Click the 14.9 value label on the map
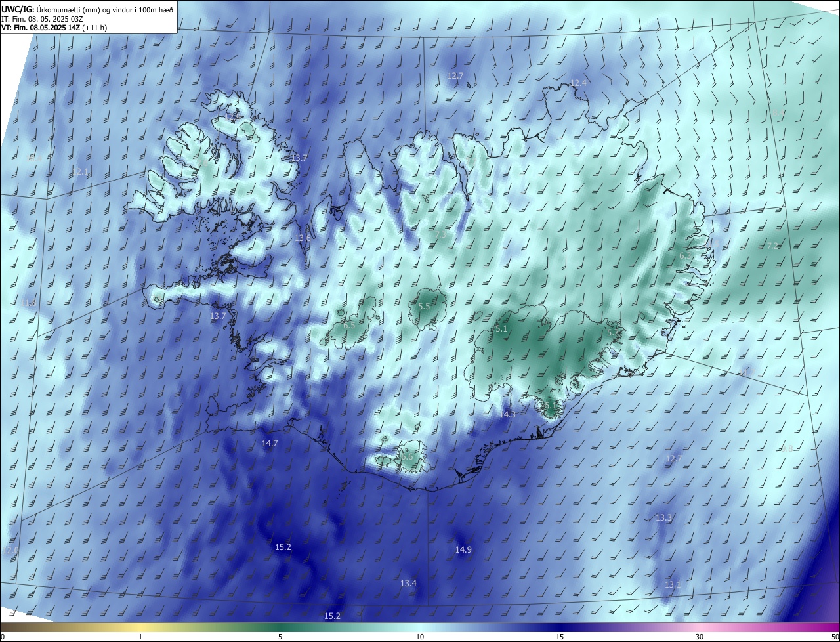 point(463,549)
